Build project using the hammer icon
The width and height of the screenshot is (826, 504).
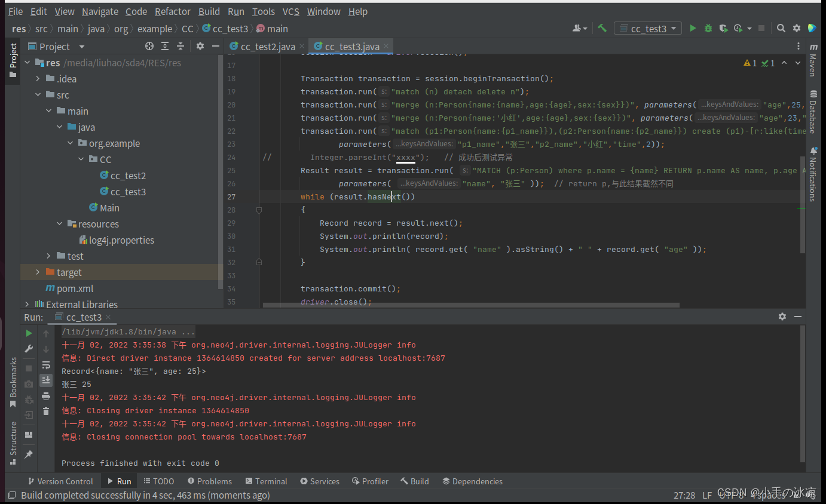pos(602,28)
